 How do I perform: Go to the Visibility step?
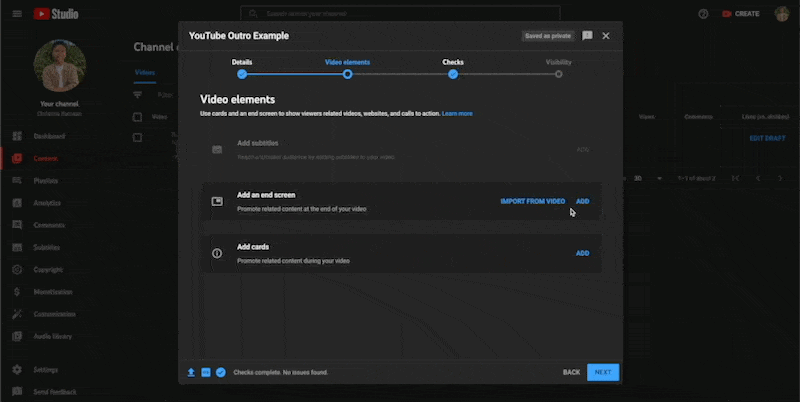pos(559,73)
